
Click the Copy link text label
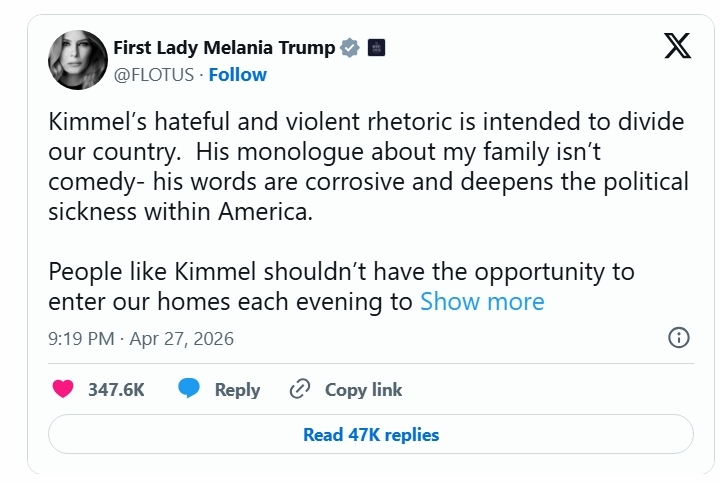click(363, 390)
